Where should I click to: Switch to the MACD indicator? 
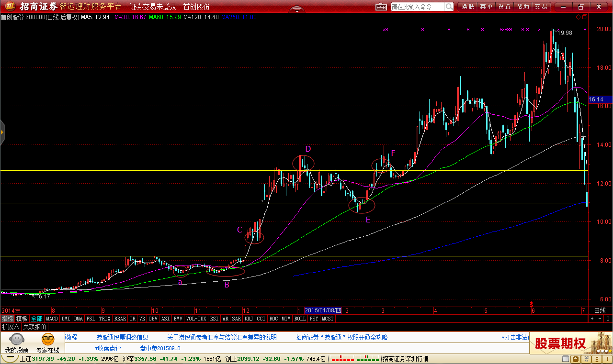[x=52, y=319]
